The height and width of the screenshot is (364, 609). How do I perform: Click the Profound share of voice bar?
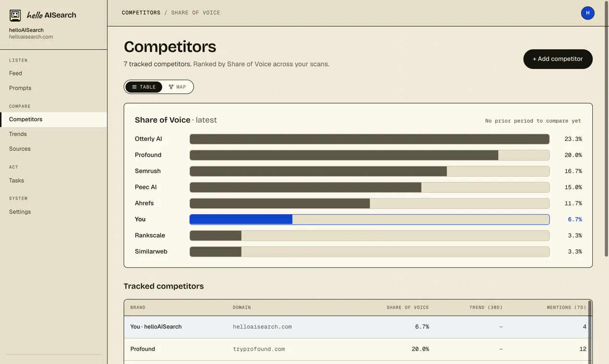click(x=369, y=155)
